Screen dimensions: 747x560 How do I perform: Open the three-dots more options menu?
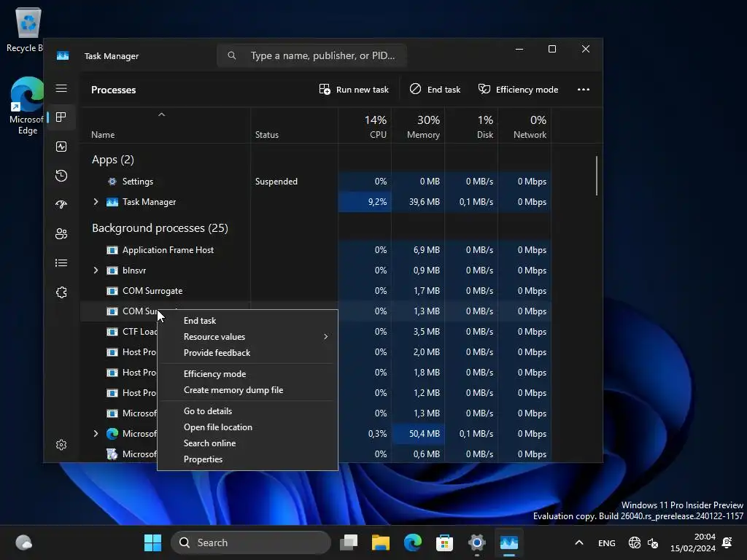pyautogui.click(x=583, y=90)
